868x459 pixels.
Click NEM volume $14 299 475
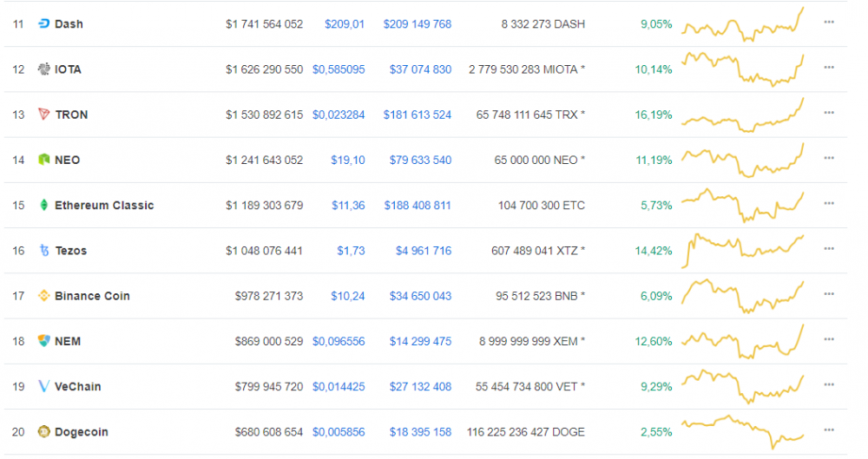pos(420,341)
